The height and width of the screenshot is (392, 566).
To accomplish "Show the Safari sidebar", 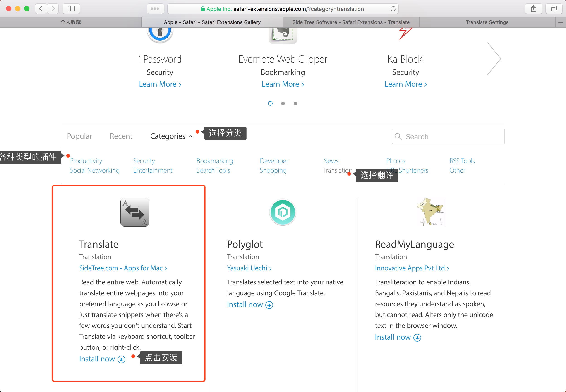I will (71, 9).
